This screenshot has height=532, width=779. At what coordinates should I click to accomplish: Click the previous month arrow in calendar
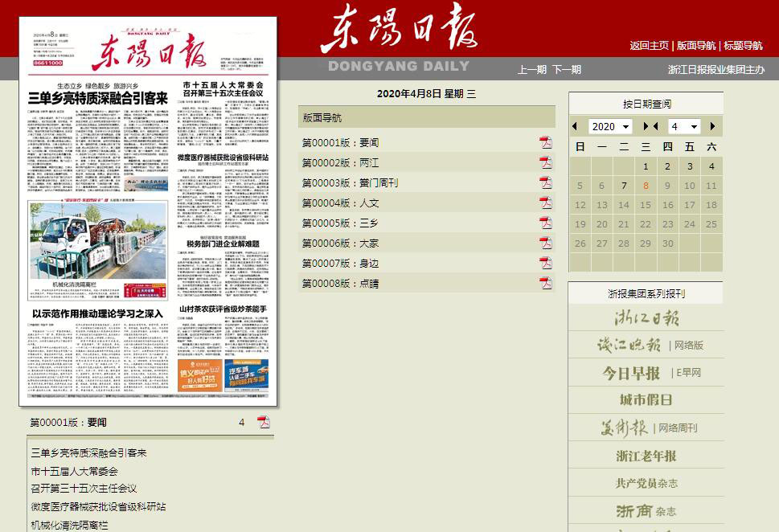(656, 127)
